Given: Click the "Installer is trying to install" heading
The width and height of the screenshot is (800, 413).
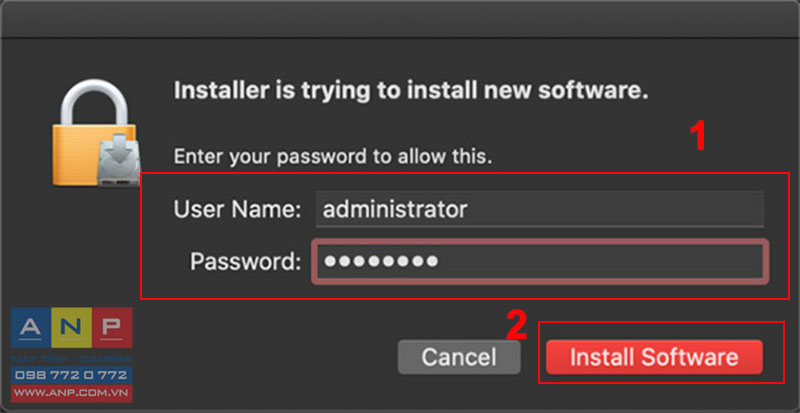Looking at the screenshot, I should pyautogui.click(x=411, y=90).
